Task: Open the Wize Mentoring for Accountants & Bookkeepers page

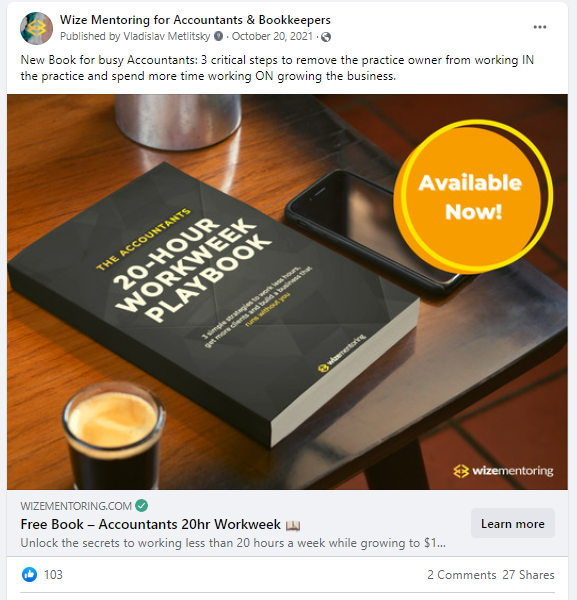Action: tap(195, 20)
